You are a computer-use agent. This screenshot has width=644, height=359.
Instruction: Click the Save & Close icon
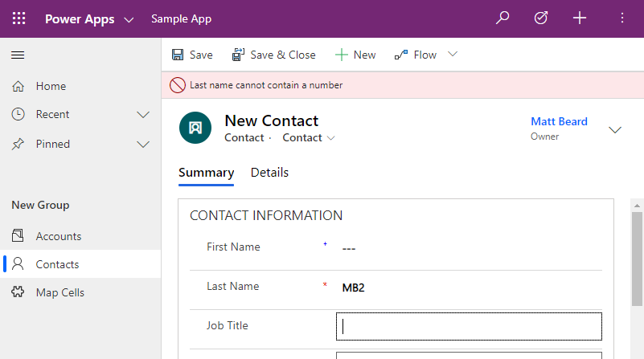pyautogui.click(x=238, y=55)
